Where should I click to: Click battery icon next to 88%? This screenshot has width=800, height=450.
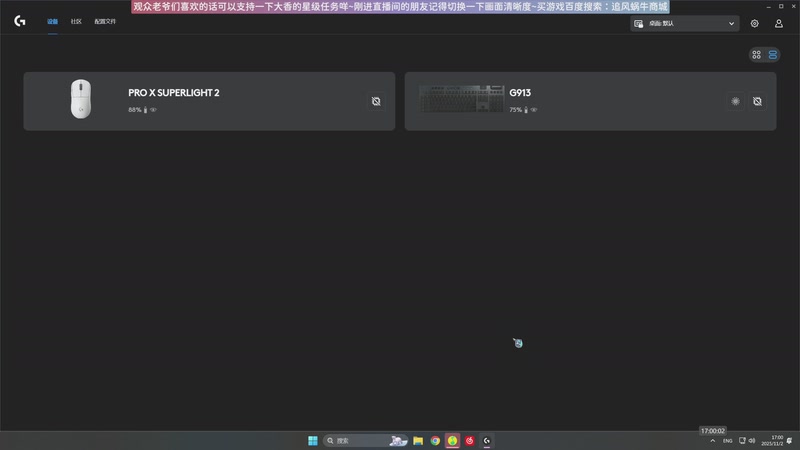pos(145,110)
